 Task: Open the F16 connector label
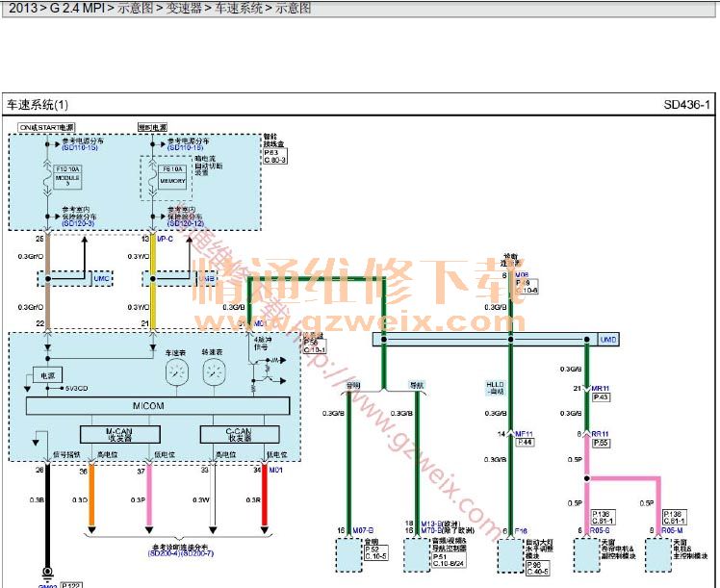point(521,531)
